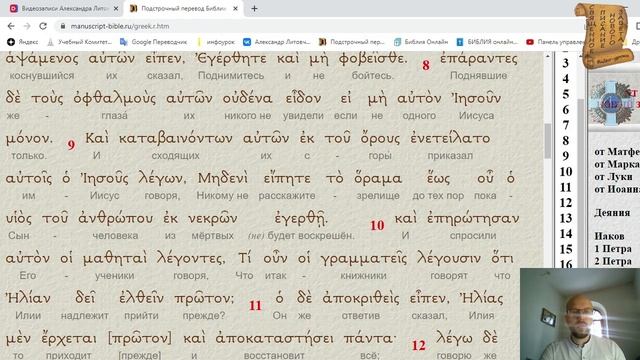The width and height of the screenshot is (640, 360).
Task: Open the Панель управления YouTube bookmark
Action: pos(555,42)
